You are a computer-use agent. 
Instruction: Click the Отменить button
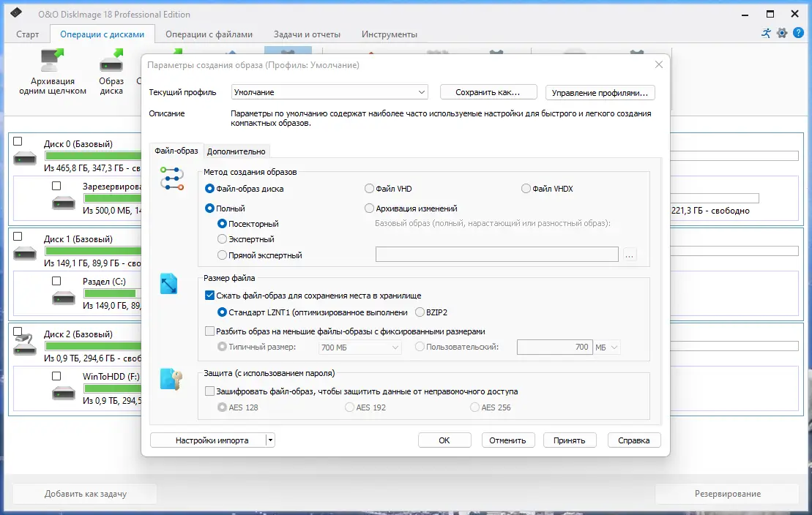pyautogui.click(x=507, y=440)
